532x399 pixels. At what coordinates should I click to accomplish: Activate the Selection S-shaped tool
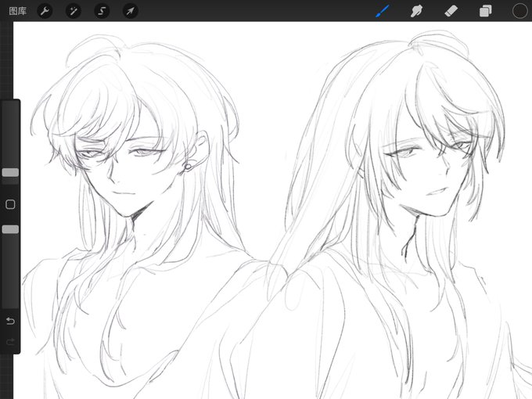pyautogui.click(x=102, y=11)
